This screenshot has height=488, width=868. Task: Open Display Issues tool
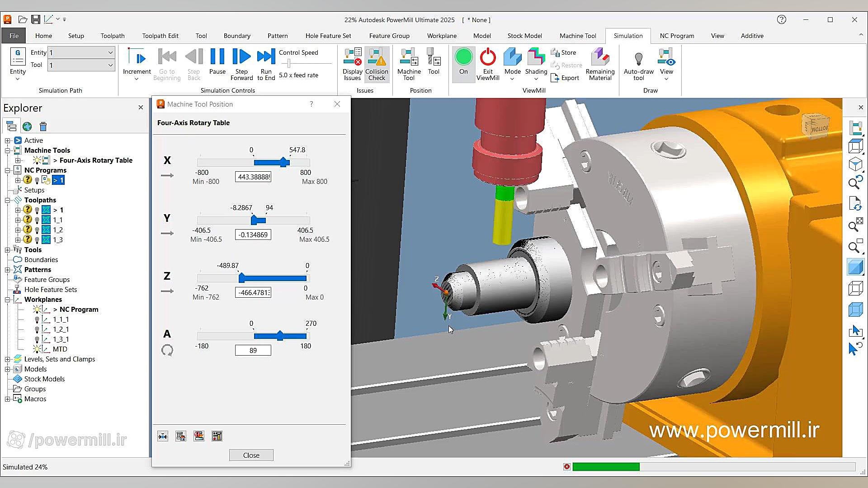click(x=352, y=64)
